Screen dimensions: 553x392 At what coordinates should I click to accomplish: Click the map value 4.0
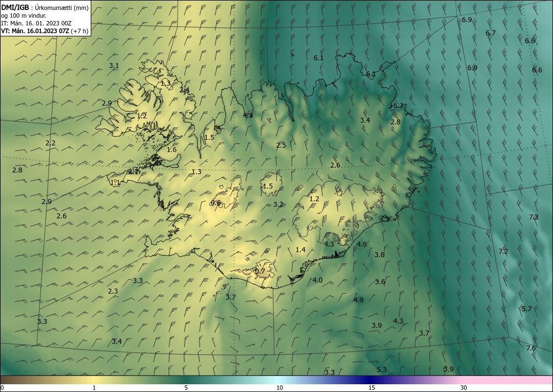[317, 280]
